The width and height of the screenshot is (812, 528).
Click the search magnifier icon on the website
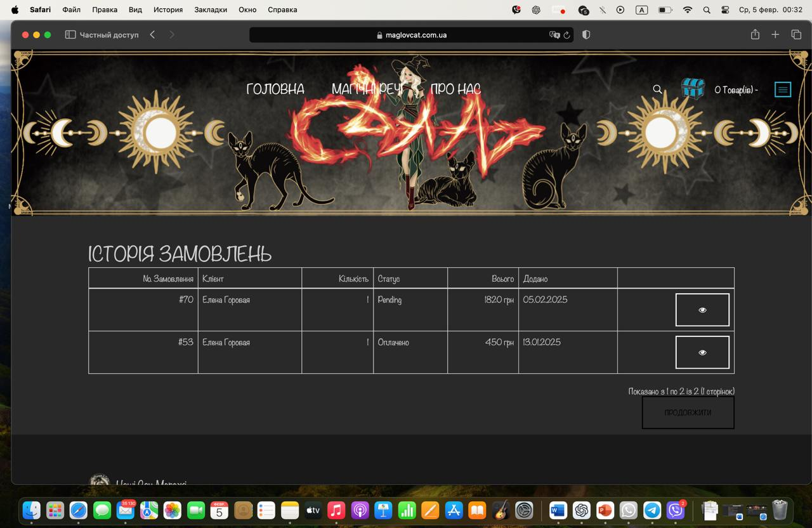pos(657,89)
